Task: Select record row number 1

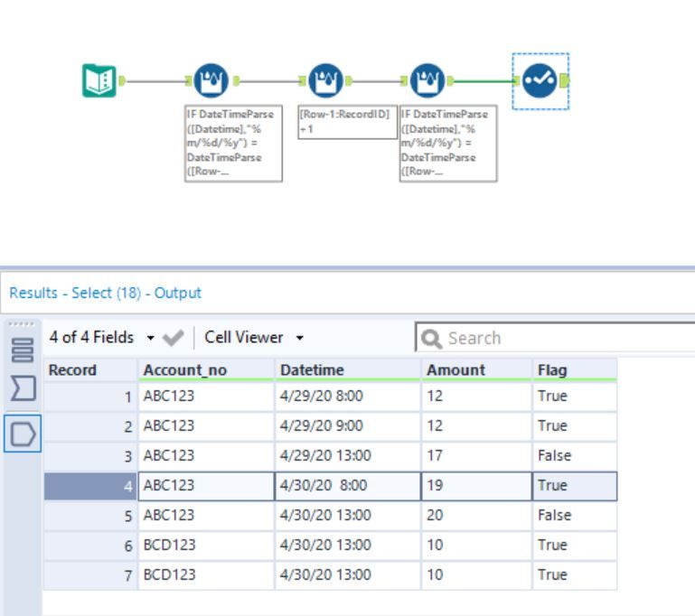Action: click(x=90, y=397)
